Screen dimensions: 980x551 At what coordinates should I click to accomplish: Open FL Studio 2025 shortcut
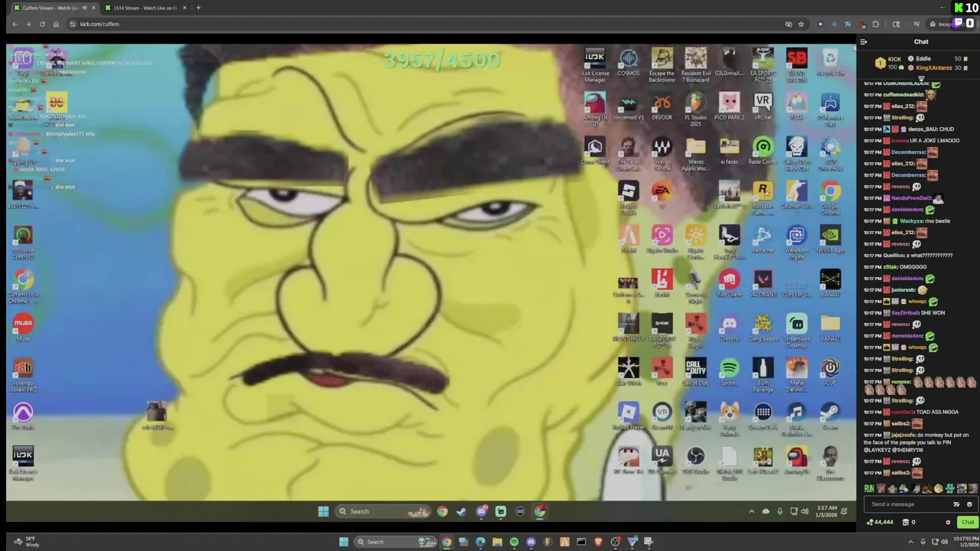click(696, 109)
